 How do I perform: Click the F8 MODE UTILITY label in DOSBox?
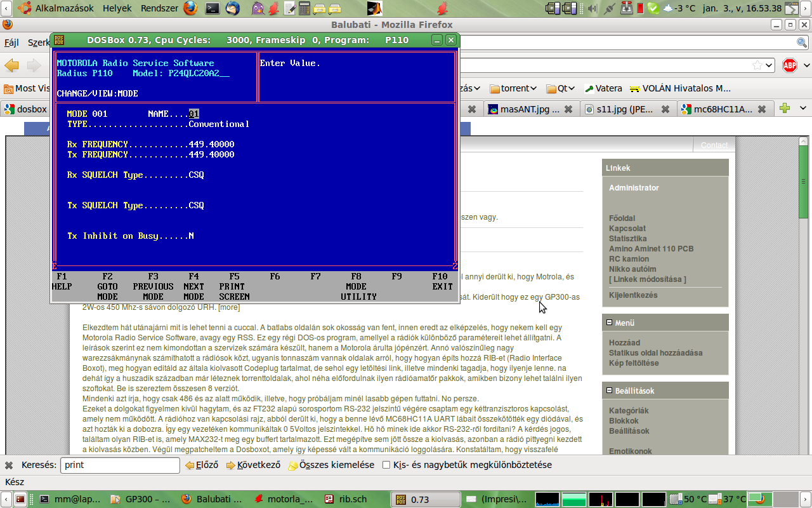[x=358, y=286]
